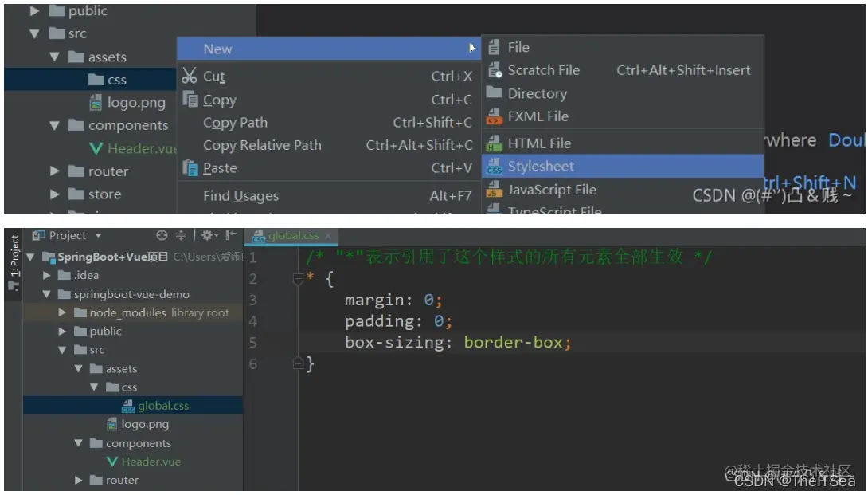Viewport: 868px width, 495px height.
Task: Click the Vue icon of Header.vue in top tree
Action: coord(96,148)
